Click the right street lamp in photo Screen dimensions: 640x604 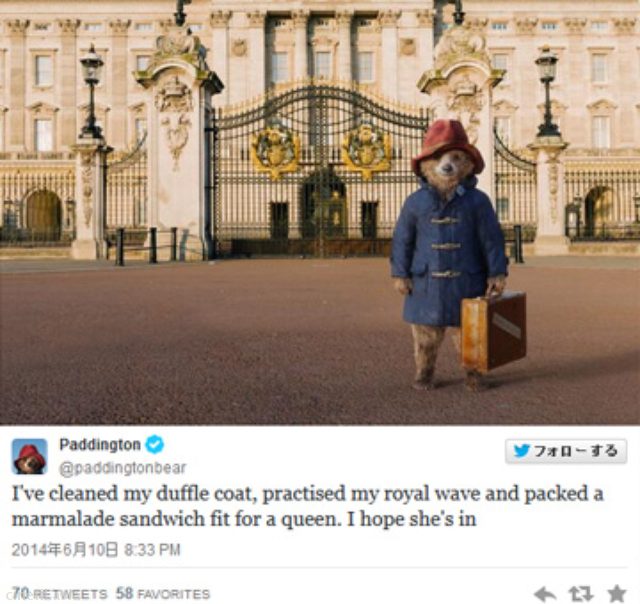point(548,92)
